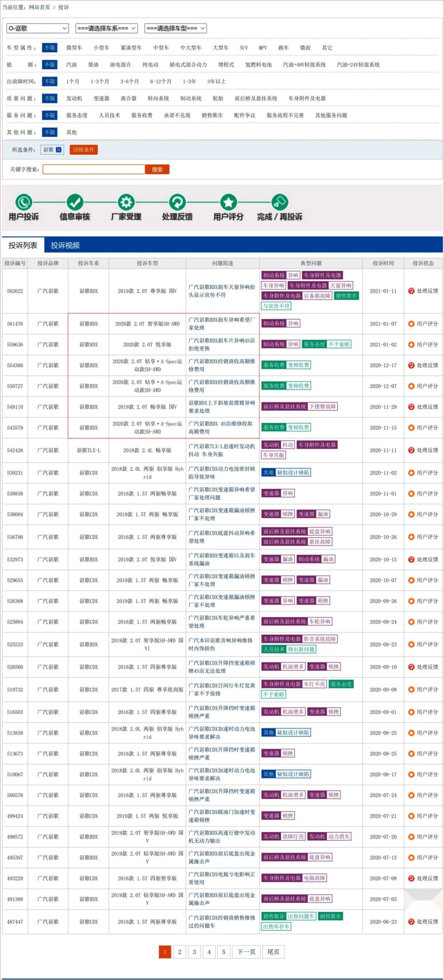Screen dimensions: 444x980
Task: Filter by 纯电动 energy type
Action: pyautogui.click(x=150, y=65)
